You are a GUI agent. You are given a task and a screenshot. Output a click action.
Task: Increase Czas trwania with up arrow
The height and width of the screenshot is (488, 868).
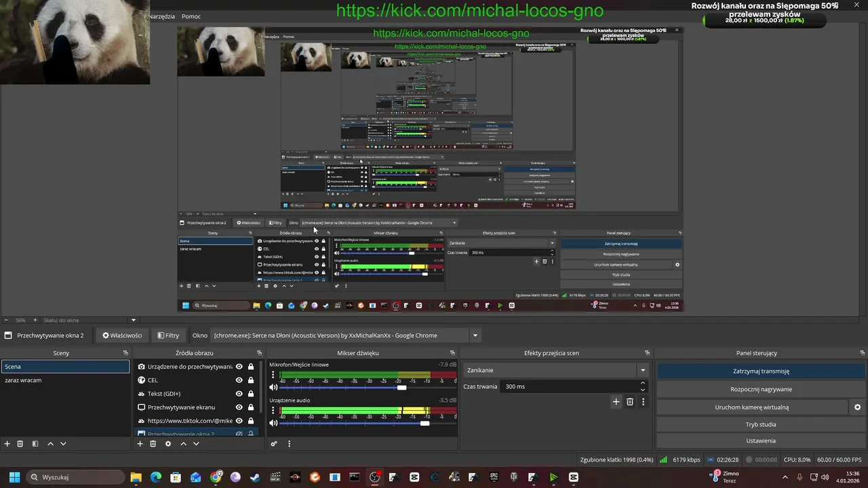pyautogui.click(x=643, y=383)
